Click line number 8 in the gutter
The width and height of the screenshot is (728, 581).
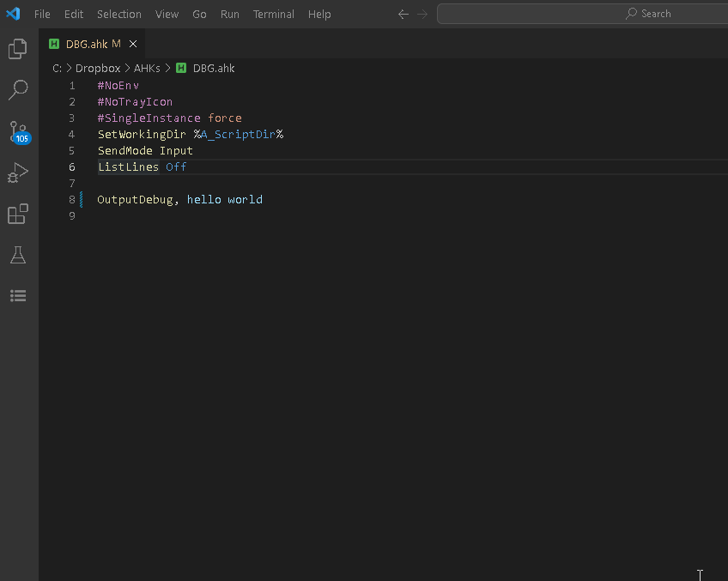coord(71,199)
